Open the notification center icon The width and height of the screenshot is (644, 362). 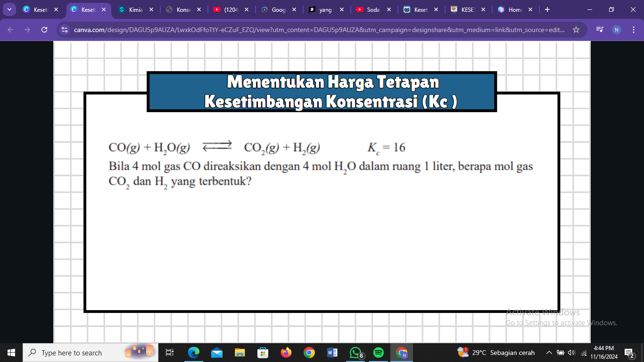pos(629,353)
